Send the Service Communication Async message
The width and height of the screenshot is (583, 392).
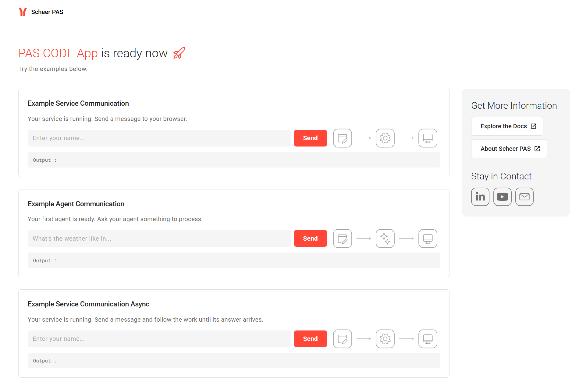(x=310, y=339)
